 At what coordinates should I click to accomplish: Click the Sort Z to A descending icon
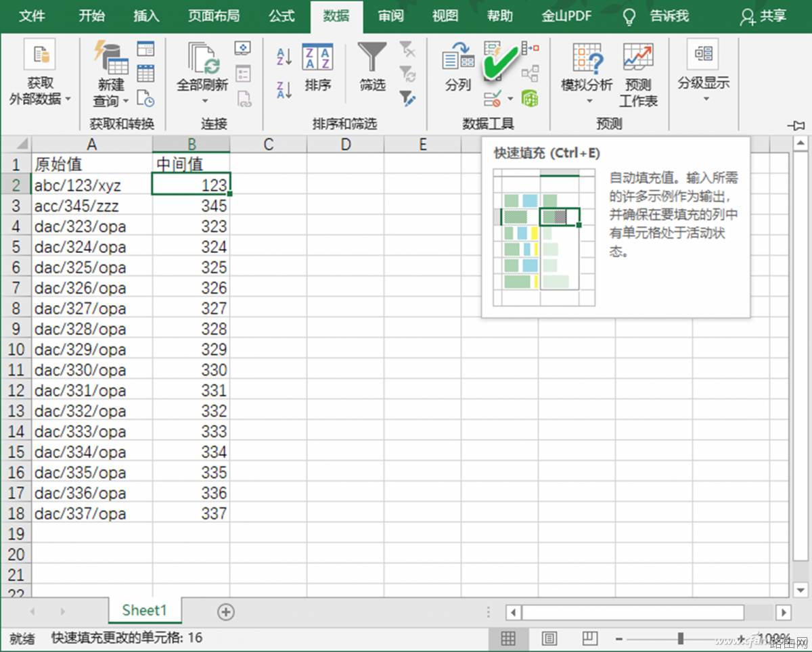click(x=284, y=89)
